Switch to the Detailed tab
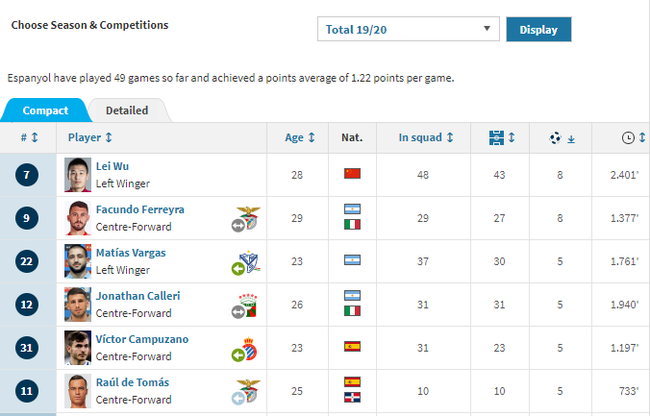The height and width of the screenshot is (416, 650). pyautogui.click(x=127, y=111)
